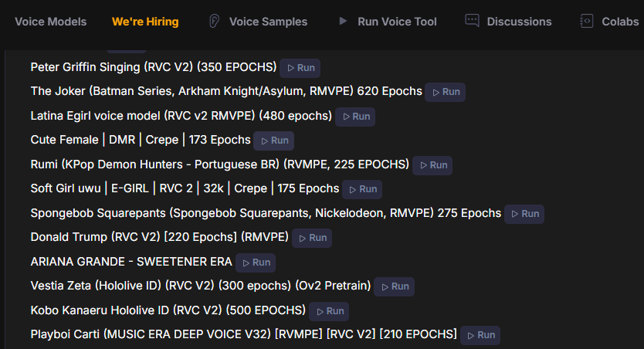644x349 pixels.
Task: Run the Playboi Carti model
Action: 480,335
